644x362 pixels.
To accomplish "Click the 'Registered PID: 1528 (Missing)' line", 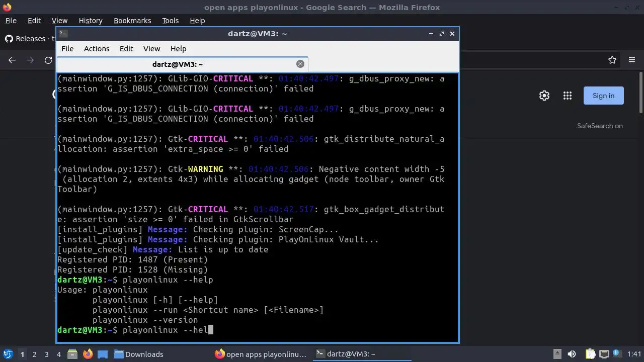I will [x=132, y=269].
